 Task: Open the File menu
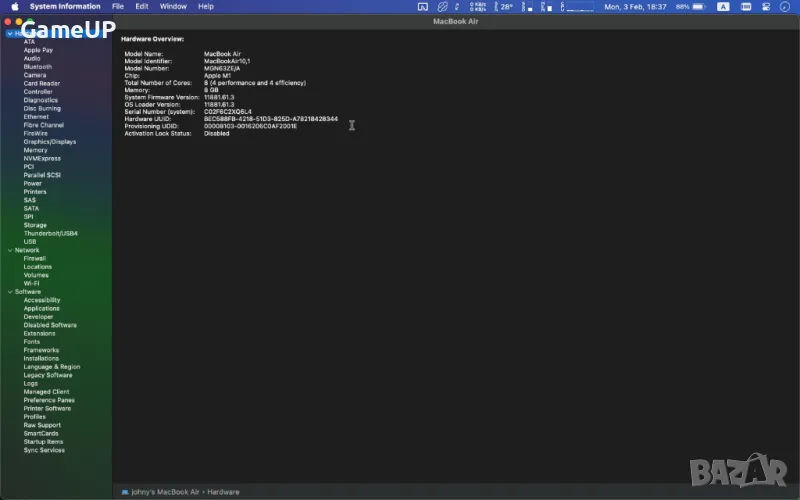coord(118,6)
